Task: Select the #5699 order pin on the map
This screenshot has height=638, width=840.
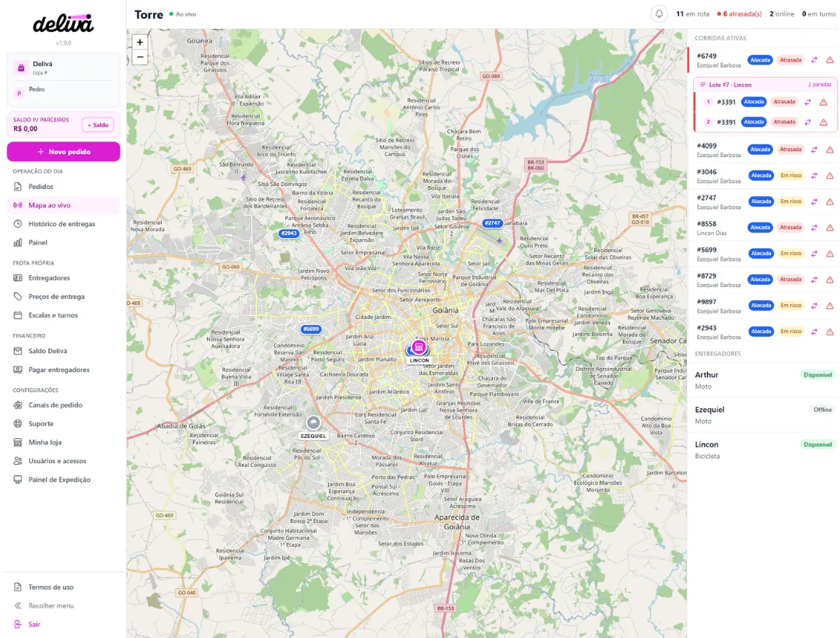Action: click(310, 329)
